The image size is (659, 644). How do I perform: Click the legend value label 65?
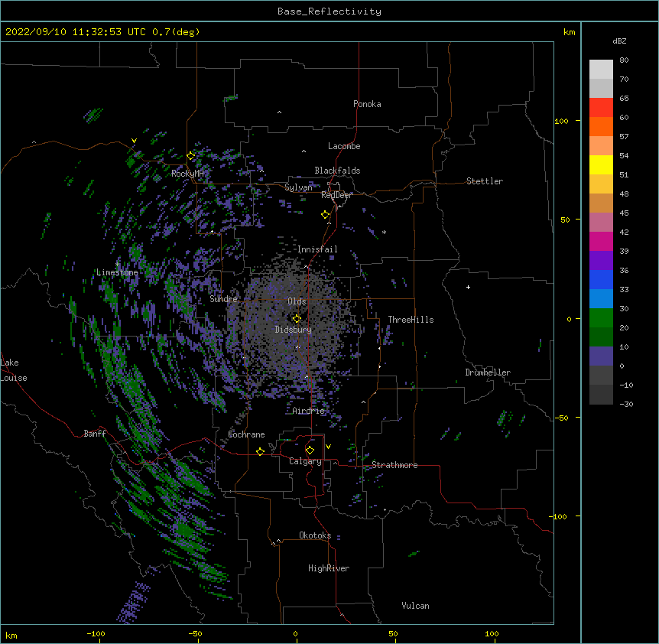pyautogui.click(x=624, y=99)
